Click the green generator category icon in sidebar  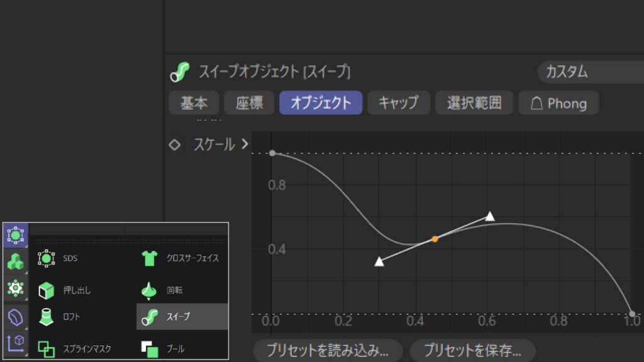pos(14,262)
